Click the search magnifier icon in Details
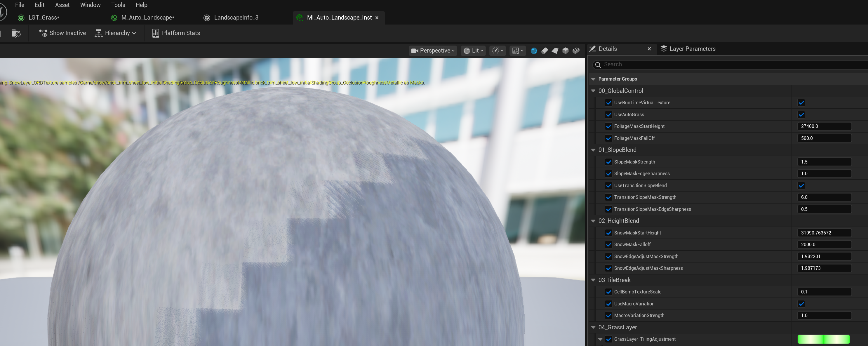Viewport: 868px width, 346px height. tap(598, 65)
